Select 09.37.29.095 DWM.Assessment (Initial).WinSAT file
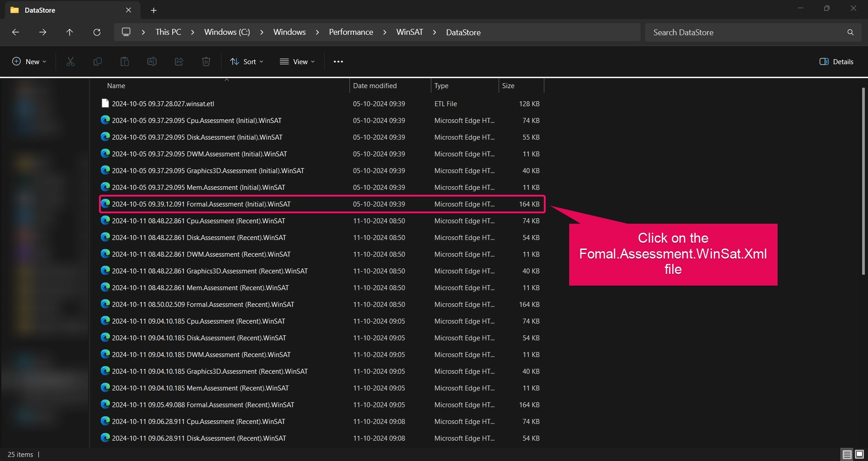This screenshot has width=868, height=461. pyautogui.click(x=321, y=154)
